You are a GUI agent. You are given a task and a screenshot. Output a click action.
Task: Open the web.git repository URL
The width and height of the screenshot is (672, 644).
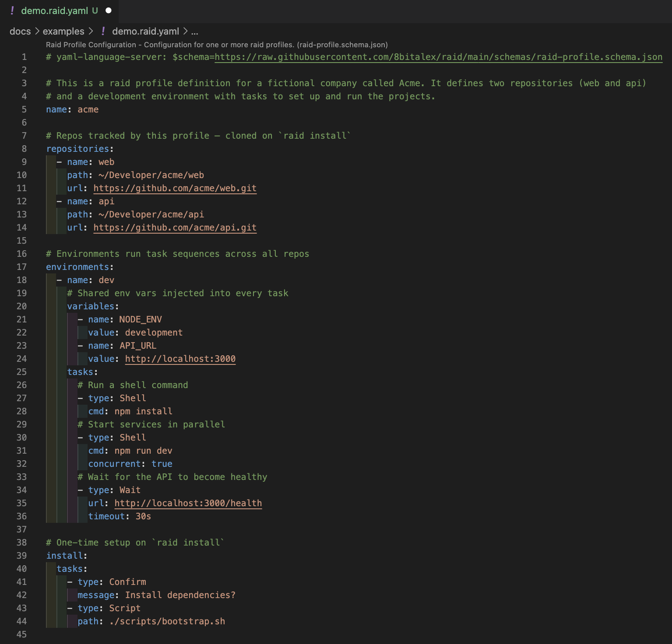(x=175, y=189)
